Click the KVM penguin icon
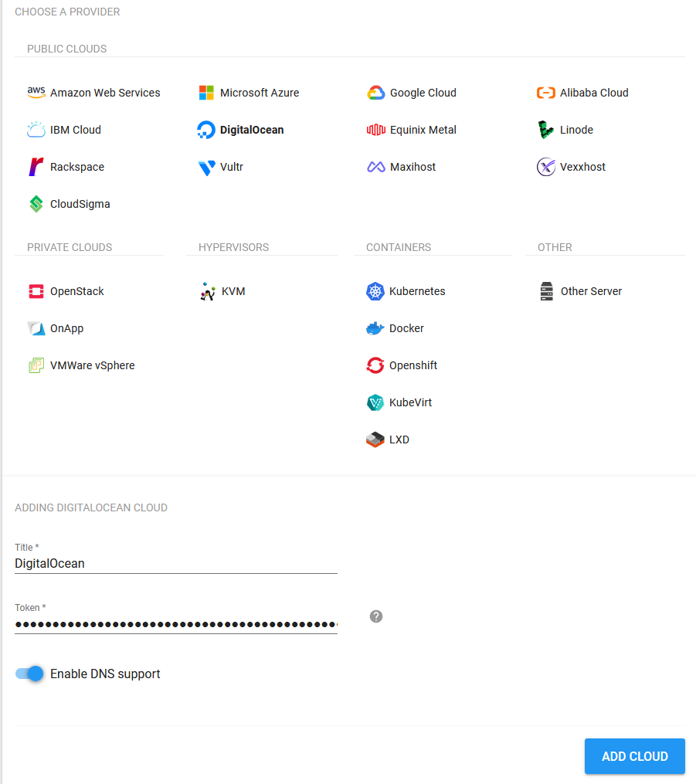Viewport: 696px width, 784px height. pos(208,291)
